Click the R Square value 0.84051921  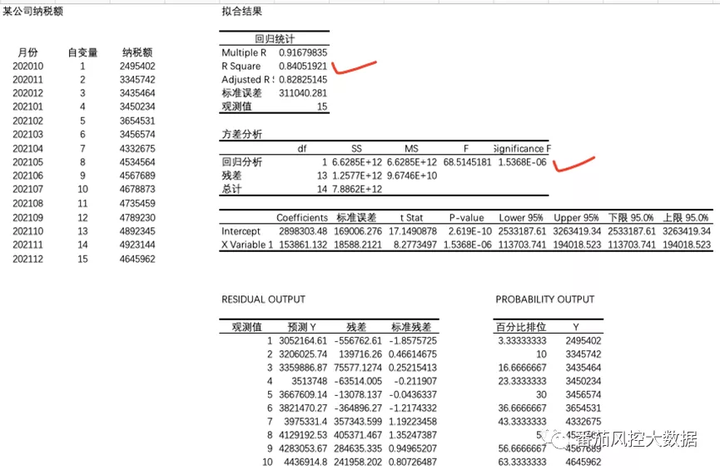[x=299, y=65]
